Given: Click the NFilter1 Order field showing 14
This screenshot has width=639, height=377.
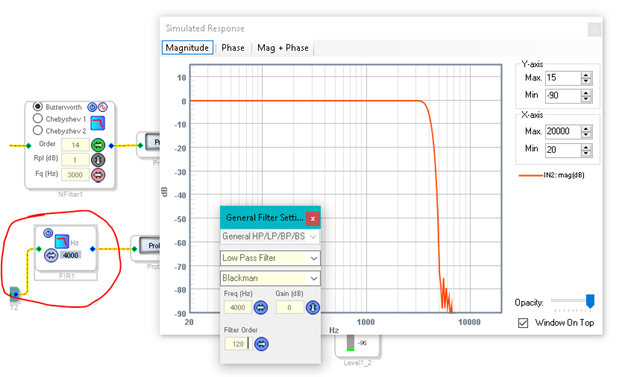Looking at the screenshot, I should coord(75,145).
